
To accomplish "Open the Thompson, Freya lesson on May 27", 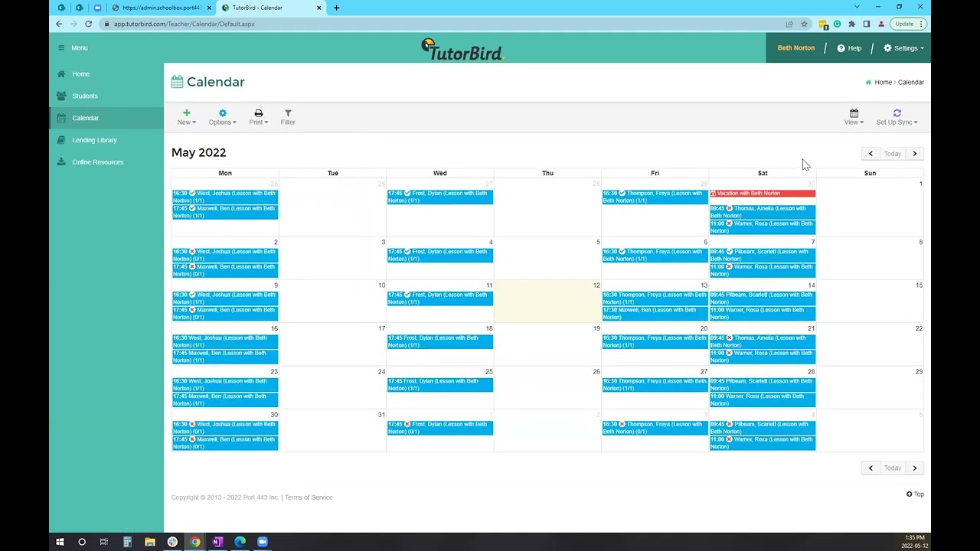I will point(655,385).
